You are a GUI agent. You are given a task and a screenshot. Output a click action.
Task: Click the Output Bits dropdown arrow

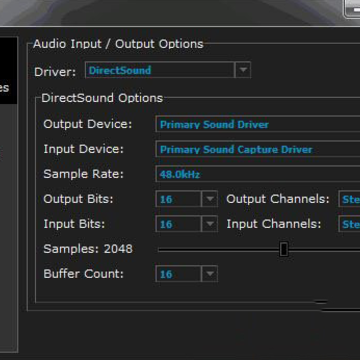(210, 199)
